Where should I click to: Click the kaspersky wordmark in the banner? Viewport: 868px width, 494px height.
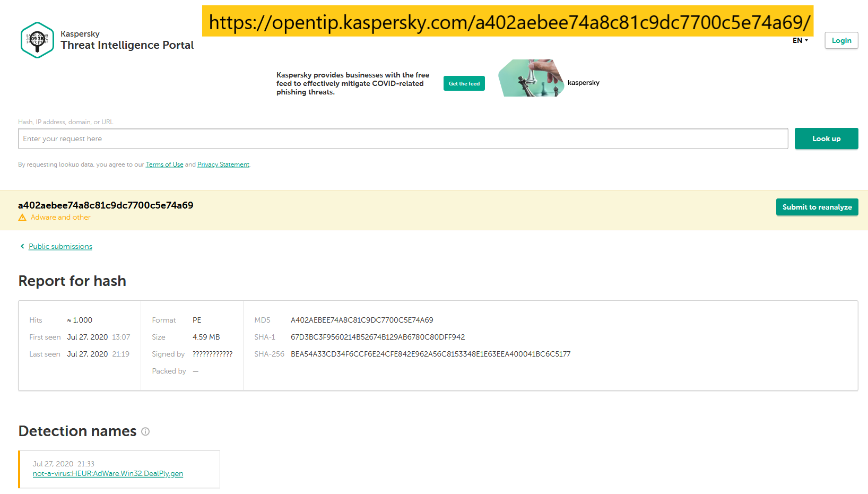tap(584, 83)
